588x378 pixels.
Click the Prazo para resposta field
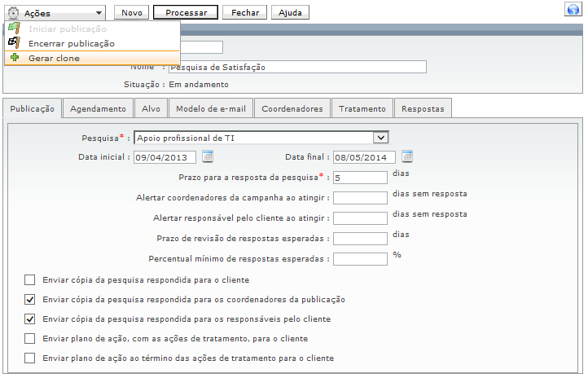pos(359,177)
